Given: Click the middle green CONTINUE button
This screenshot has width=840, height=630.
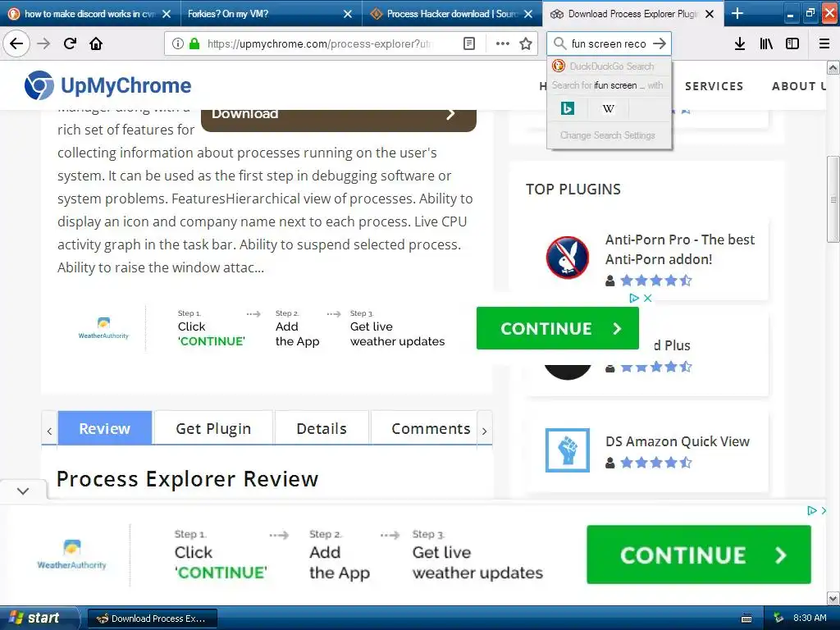Looking at the screenshot, I should click(557, 328).
